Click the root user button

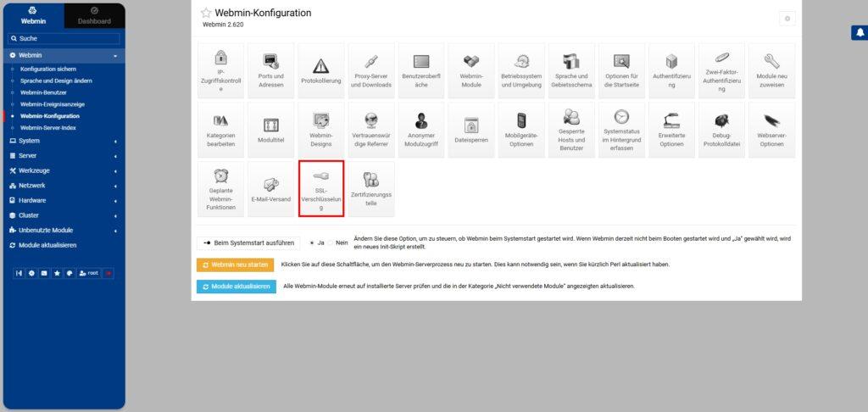click(89, 273)
